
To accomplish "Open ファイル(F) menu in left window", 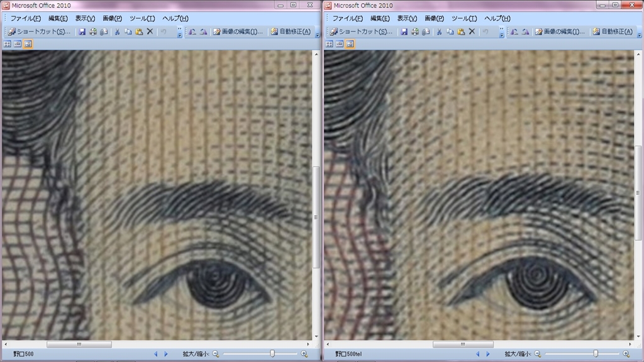I will pos(25,18).
